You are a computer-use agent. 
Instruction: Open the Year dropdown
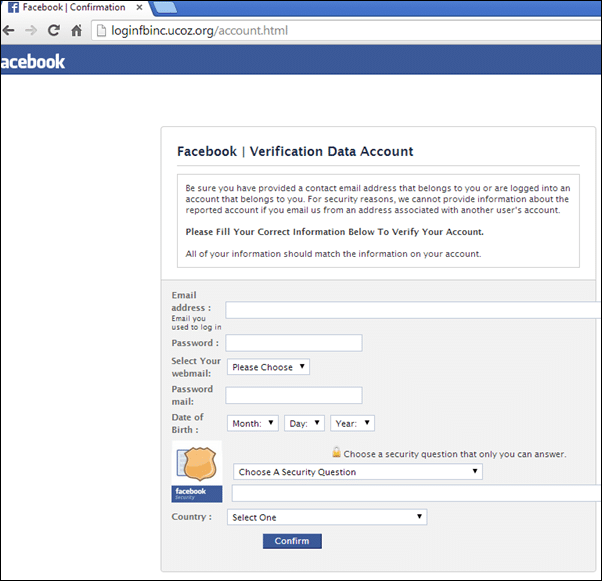(352, 423)
